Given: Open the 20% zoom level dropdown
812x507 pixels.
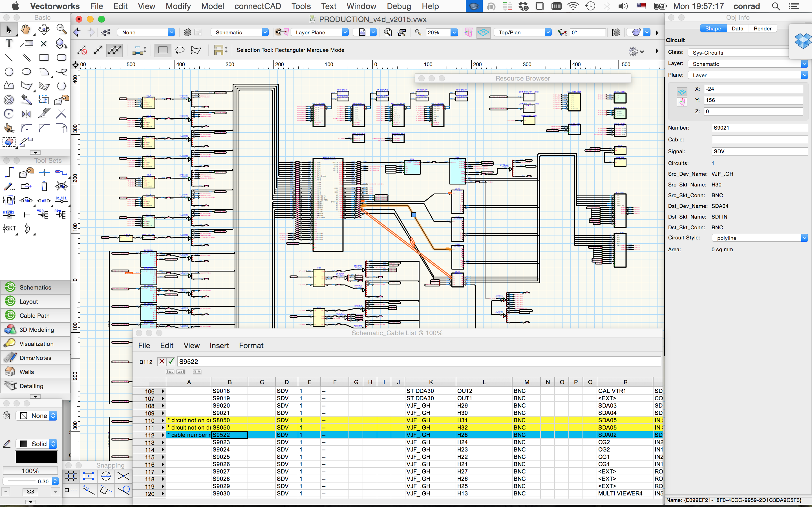Looking at the screenshot, I should point(454,32).
